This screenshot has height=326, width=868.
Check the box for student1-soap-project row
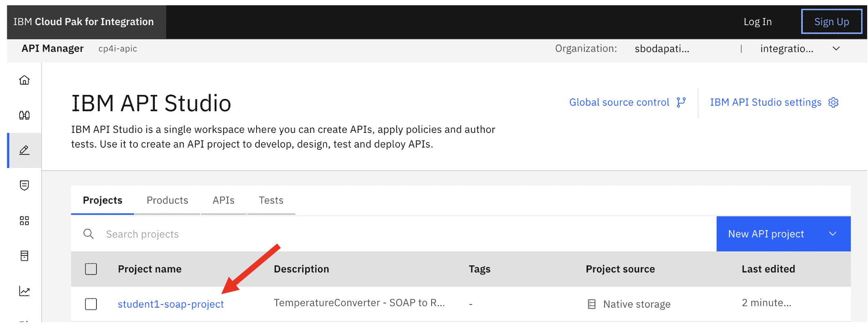(x=91, y=304)
